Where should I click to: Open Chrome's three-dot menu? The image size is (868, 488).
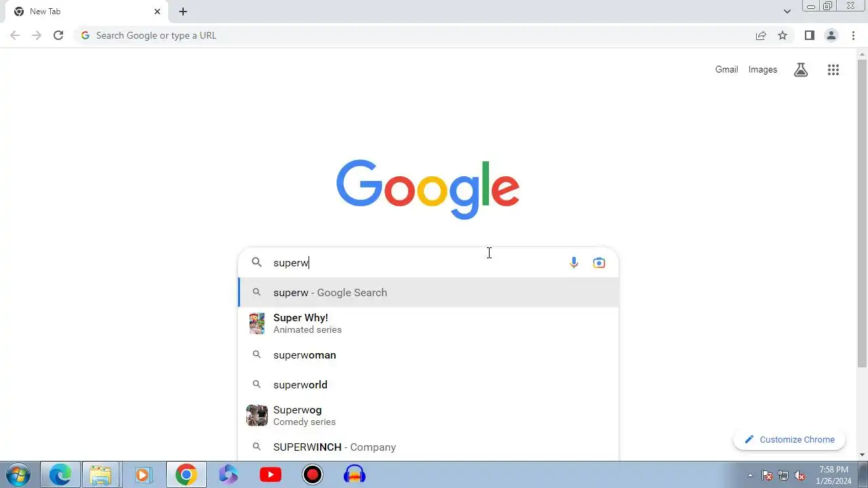[853, 35]
